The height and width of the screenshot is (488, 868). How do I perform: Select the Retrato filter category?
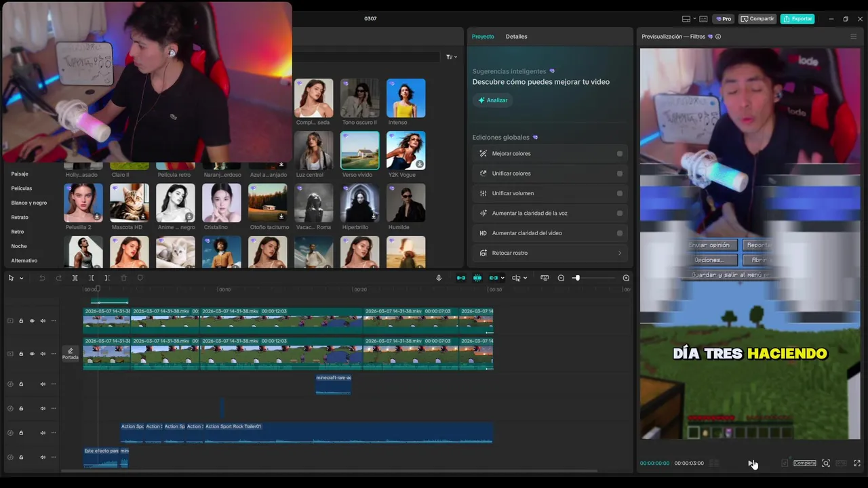(20, 218)
